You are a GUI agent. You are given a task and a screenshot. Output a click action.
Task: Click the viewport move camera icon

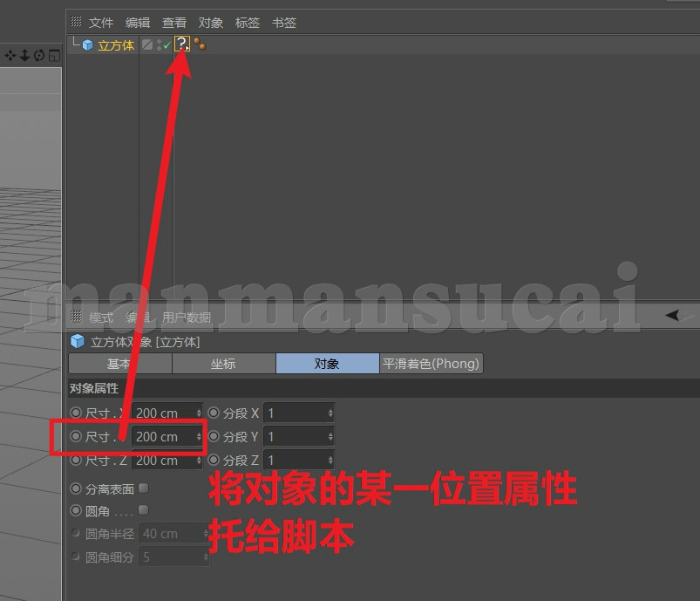pos(10,56)
